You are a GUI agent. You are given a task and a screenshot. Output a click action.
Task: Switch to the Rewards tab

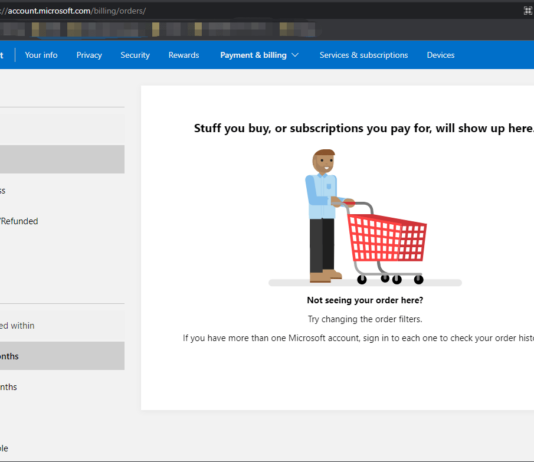click(x=184, y=55)
